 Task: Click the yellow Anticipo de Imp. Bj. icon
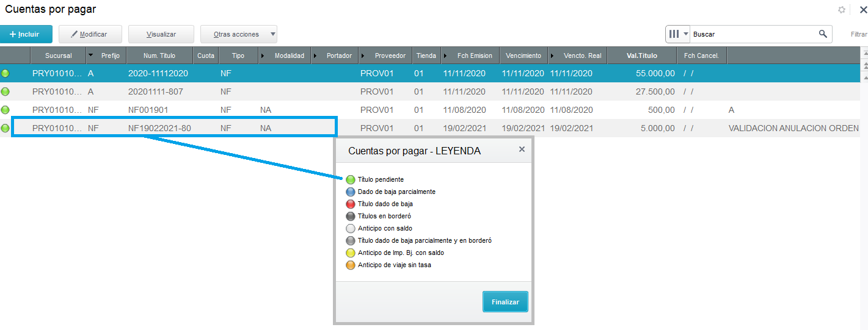350,253
